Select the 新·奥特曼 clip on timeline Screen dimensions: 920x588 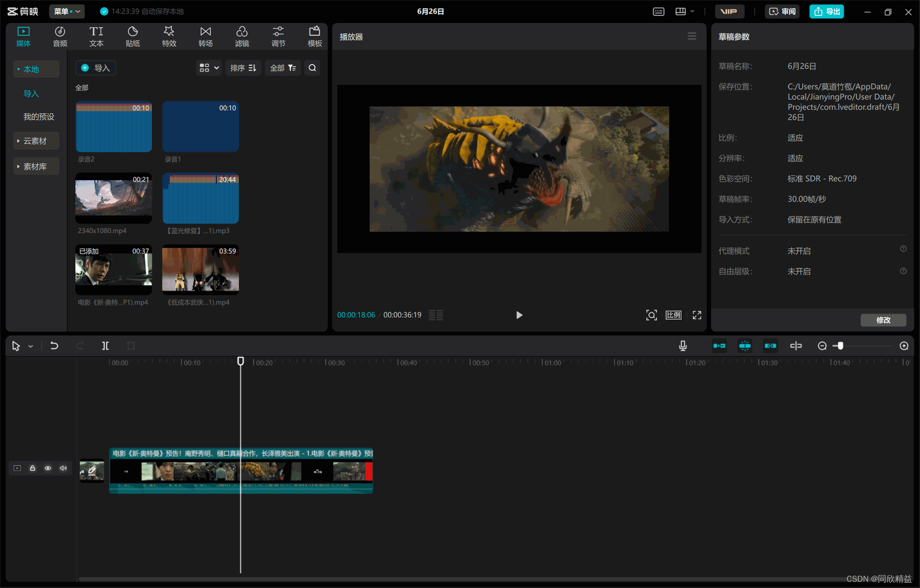(x=241, y=471)
